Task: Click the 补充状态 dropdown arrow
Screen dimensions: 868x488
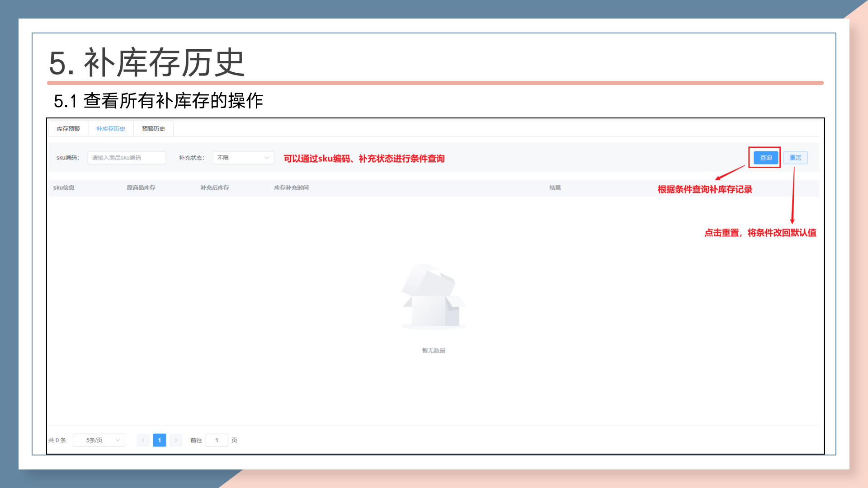Action: point(267,158)
